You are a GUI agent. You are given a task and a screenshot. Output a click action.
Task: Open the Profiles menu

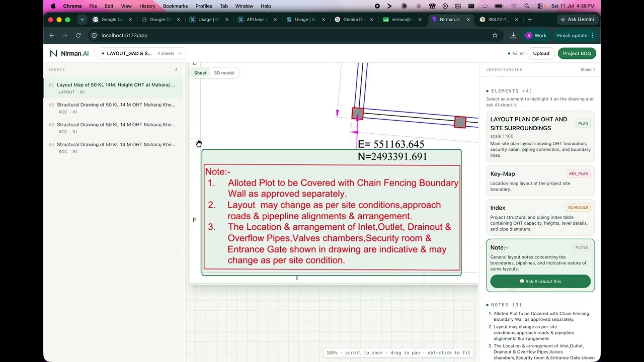pyautogui.click(x=204, y=6)
